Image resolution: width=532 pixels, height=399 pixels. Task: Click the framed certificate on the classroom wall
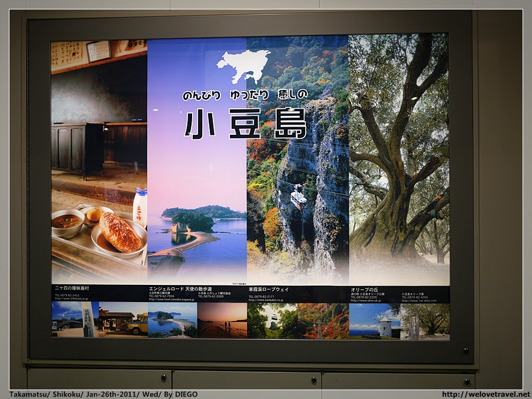point(98,51)
